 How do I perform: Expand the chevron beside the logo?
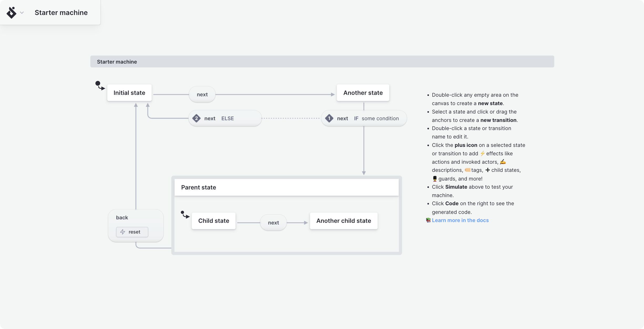pos(22,13)
